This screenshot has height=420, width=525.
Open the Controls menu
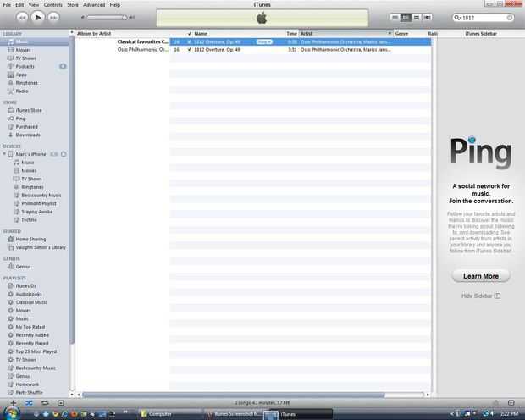(52, 5)
